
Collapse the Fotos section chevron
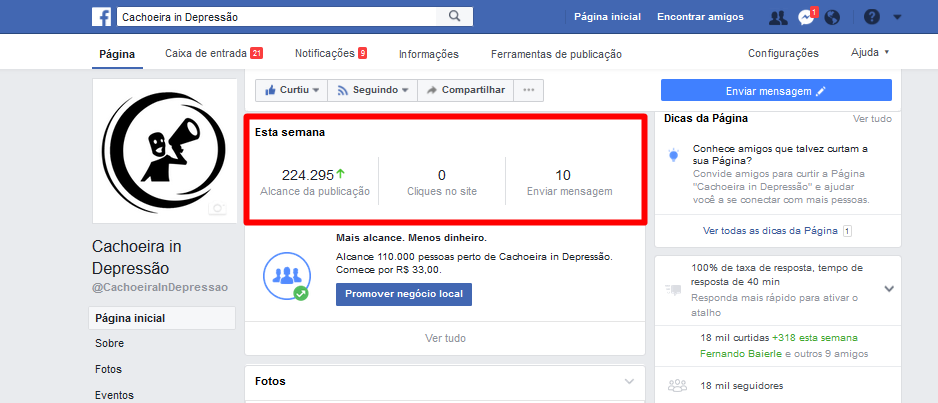[629, 381]
